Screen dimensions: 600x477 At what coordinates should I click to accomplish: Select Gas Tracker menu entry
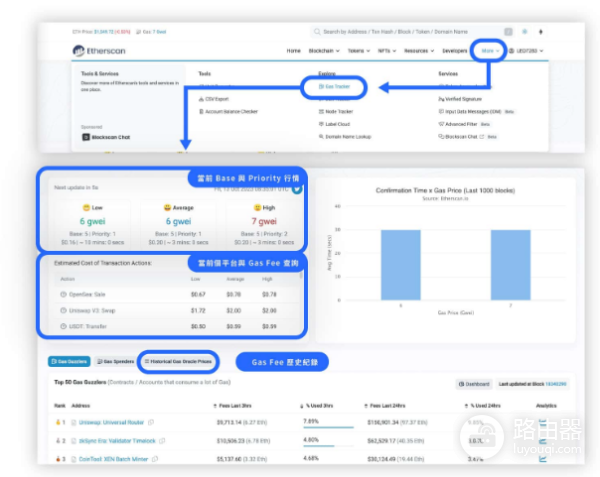pyautogui.click(x=334, y=87)
